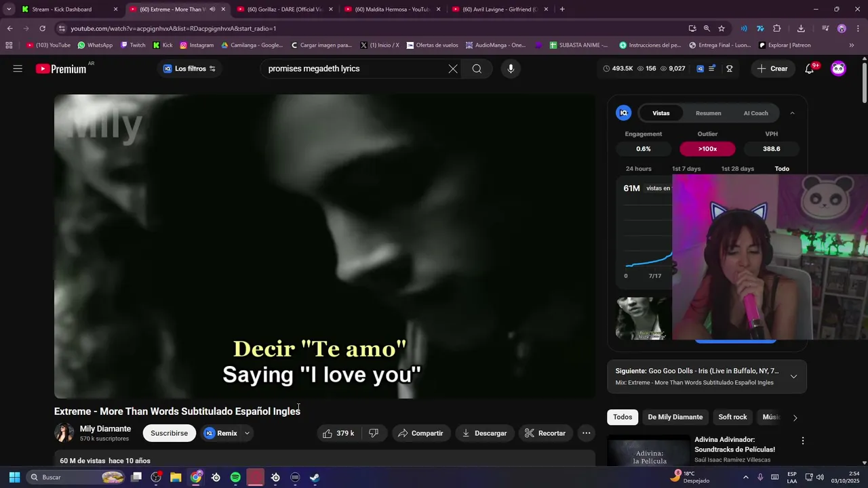Image resolution: width=868 pixels, height=488 pixels.
Task: Show more filter chips with right arrow
Action: (x=795, y=418)
